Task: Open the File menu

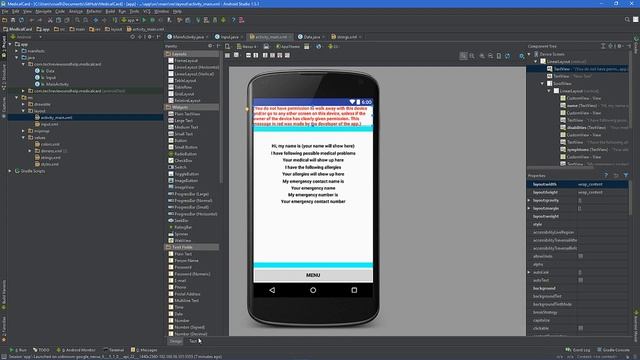Action: pos(4,11)
